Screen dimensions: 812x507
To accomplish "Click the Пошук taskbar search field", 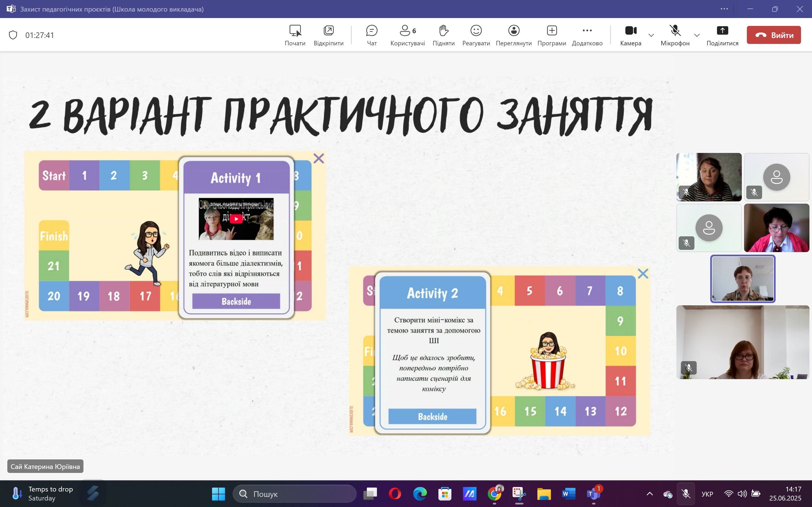I will (x=295, y=493).
